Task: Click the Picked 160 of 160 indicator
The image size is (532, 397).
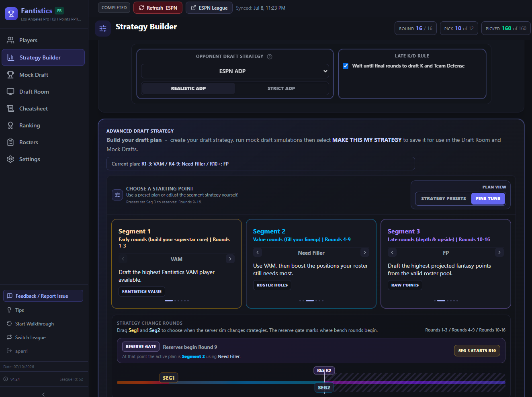Action: pyautogui.click(x=506, y=28)
